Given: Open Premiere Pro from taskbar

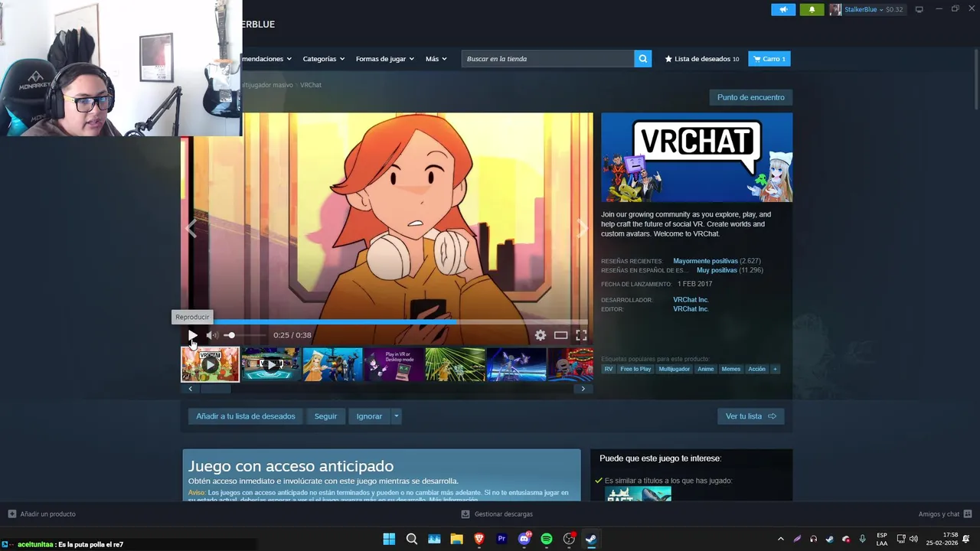Looking at the screenshot, I should (501, 539).
